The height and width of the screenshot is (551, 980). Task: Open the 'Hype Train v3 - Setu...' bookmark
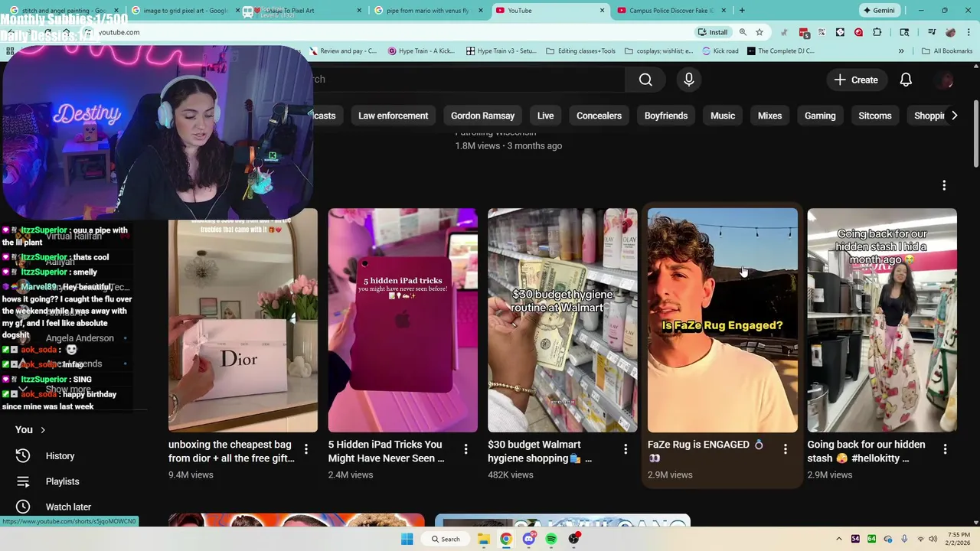pos(500,51)
